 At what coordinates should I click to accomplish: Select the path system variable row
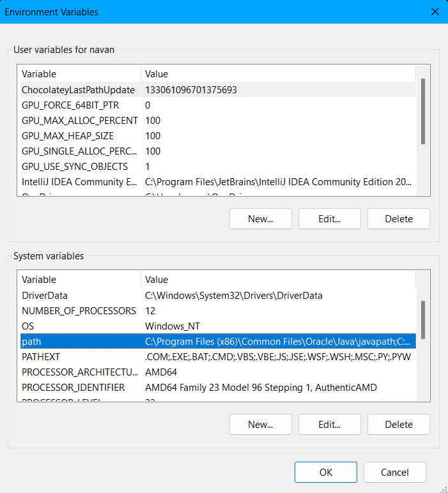tap(32, 342)
